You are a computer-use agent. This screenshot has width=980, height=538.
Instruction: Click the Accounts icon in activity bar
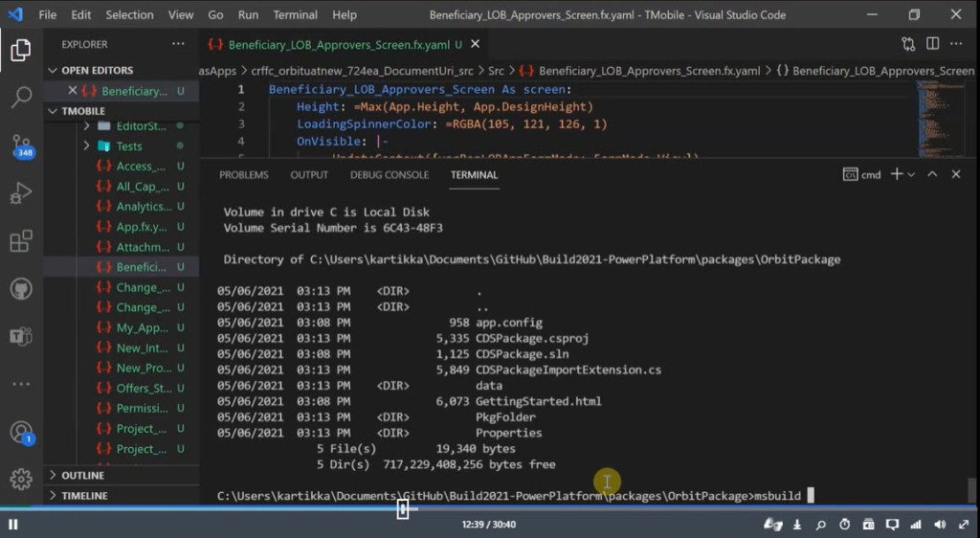point(21,432)
